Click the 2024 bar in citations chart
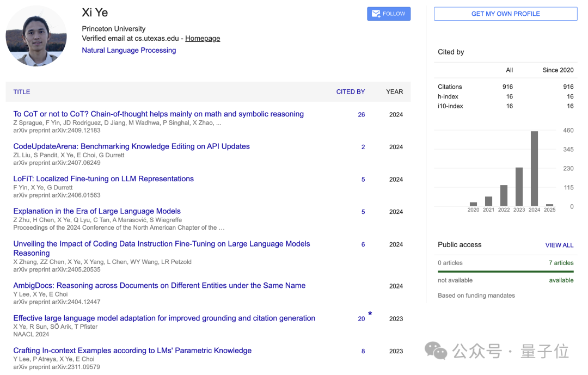588x375 pixels. coord(534,169)
